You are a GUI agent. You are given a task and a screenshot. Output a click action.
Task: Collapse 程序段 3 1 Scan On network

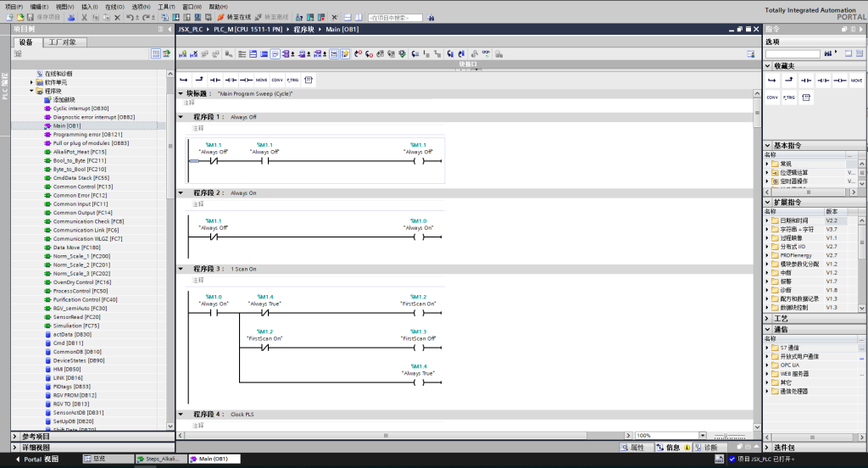click(181, 269)
